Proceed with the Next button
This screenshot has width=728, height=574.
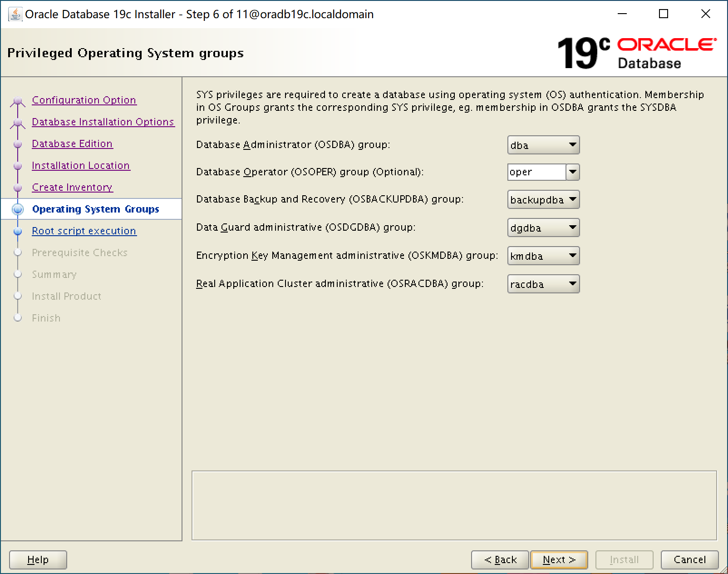[559, 560]
